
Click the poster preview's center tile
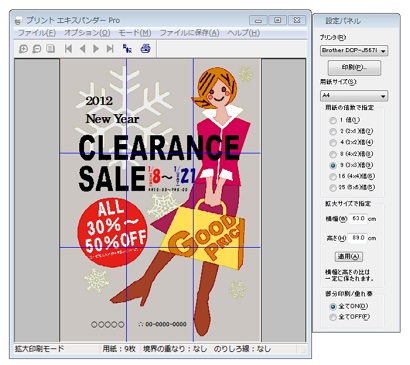[160, 200]
